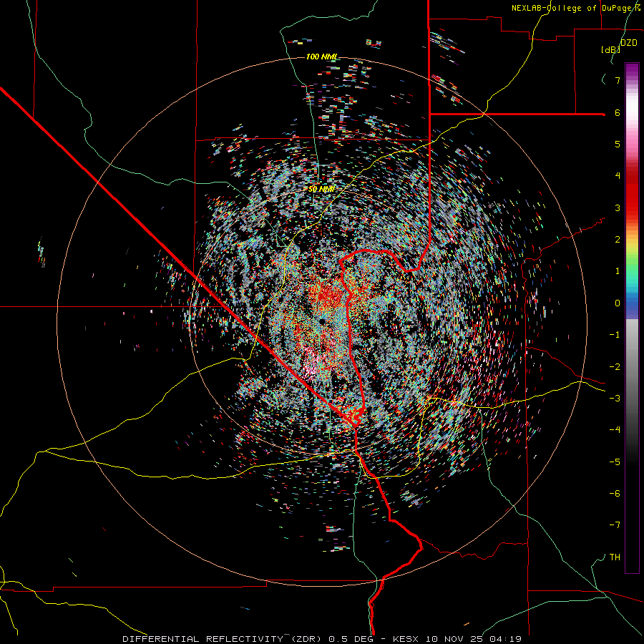Click the -5 value on the color scale
Viewport: 644px width, 644px height.
click(615, 462)
